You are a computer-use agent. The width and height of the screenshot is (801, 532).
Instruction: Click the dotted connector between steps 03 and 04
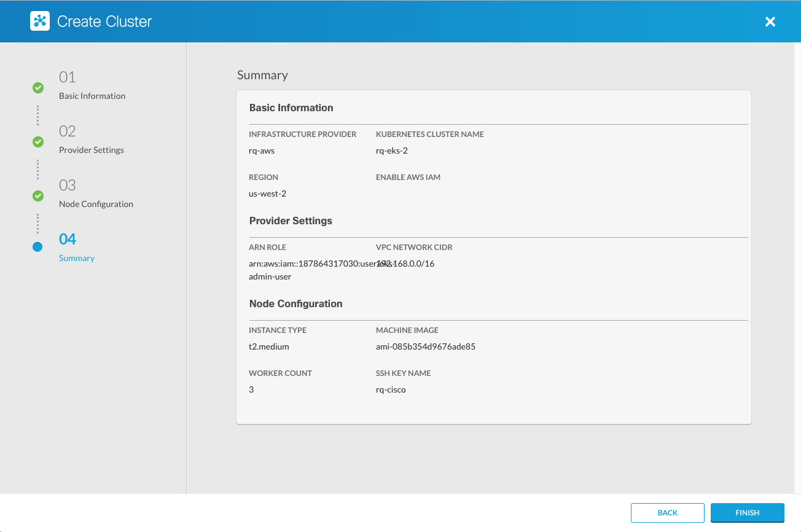tap(37, 223)
